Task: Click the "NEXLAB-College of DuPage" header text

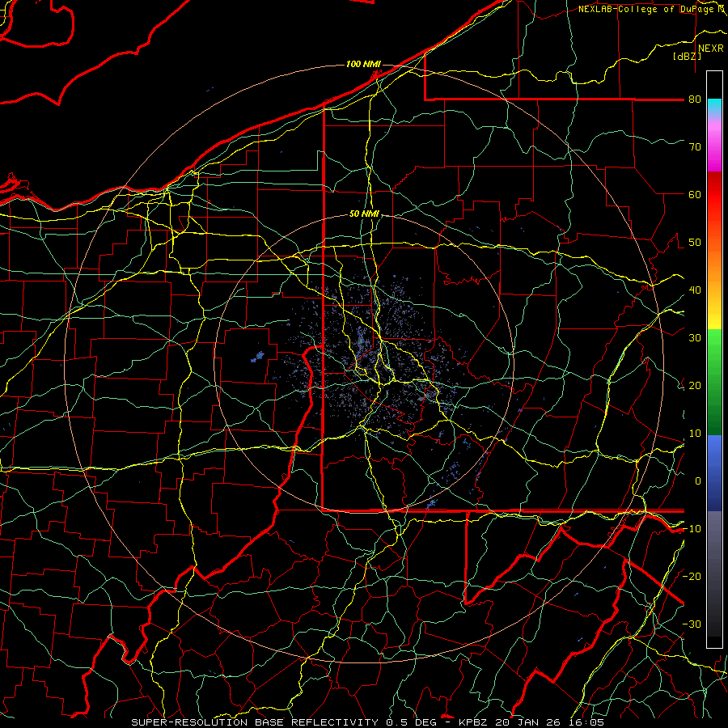Action: pyautogui.click(x=645, y=9)
